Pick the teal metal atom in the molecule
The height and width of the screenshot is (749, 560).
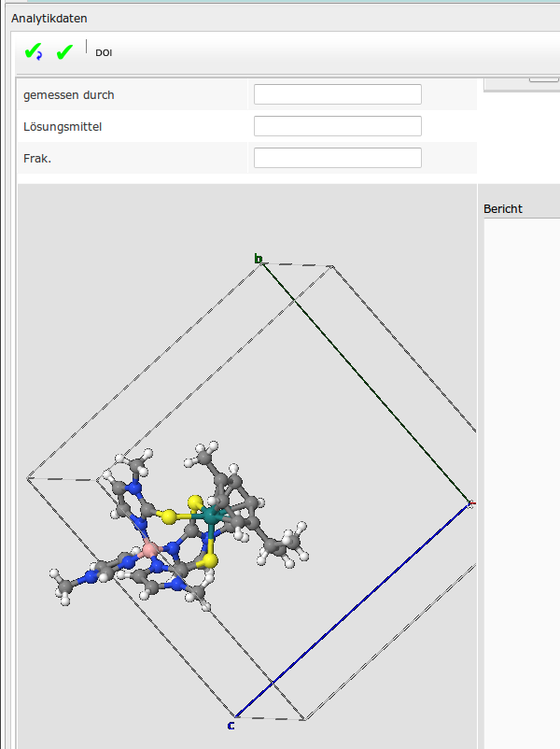pyautogui.click(x=213, y=515)
